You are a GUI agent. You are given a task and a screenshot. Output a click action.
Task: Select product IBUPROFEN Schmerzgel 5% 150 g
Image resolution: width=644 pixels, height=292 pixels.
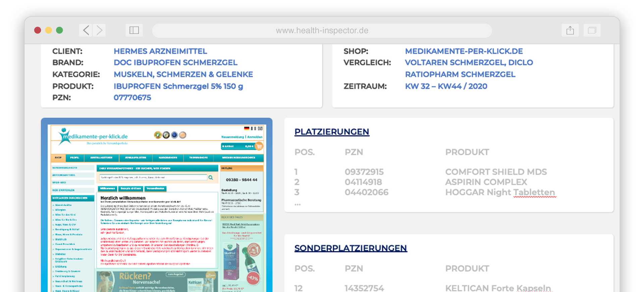[x=178, y=86]
